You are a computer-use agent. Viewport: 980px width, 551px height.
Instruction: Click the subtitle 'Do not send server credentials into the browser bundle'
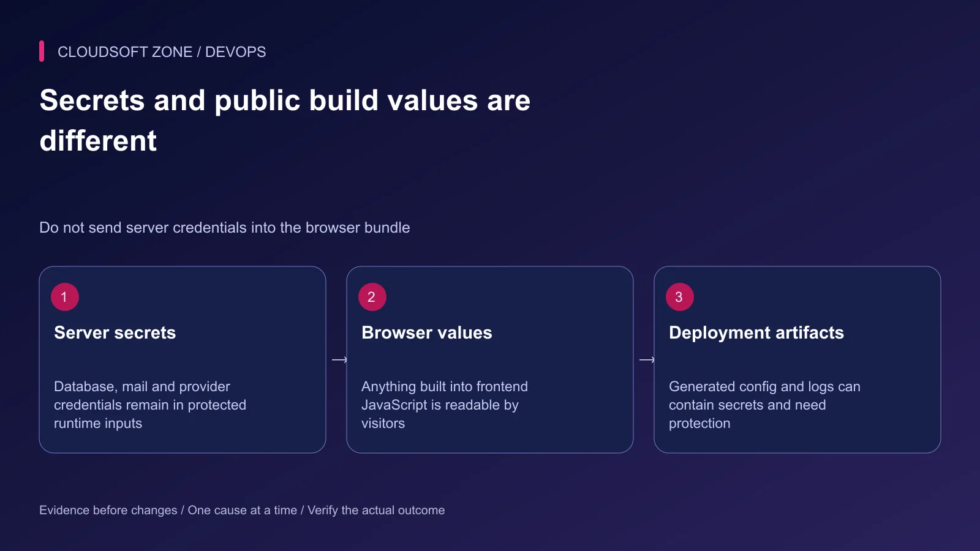pyautogui.click(x=225, y=228)
